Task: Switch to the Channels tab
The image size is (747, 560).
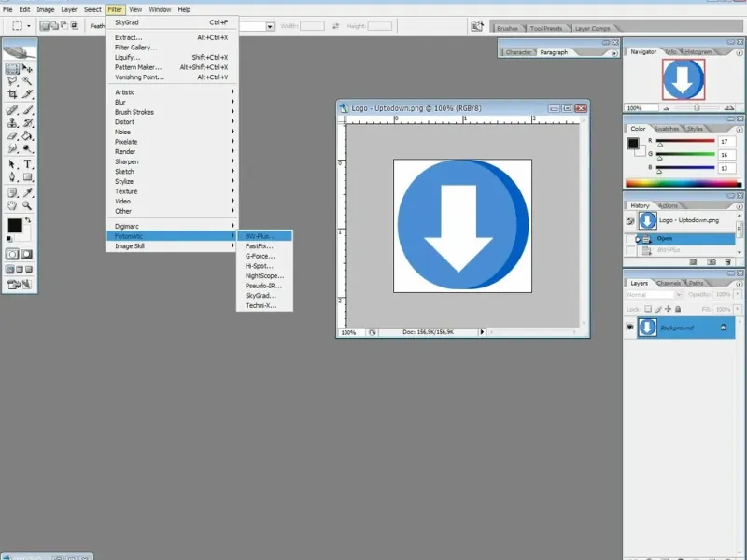Action: click(668, 283)
